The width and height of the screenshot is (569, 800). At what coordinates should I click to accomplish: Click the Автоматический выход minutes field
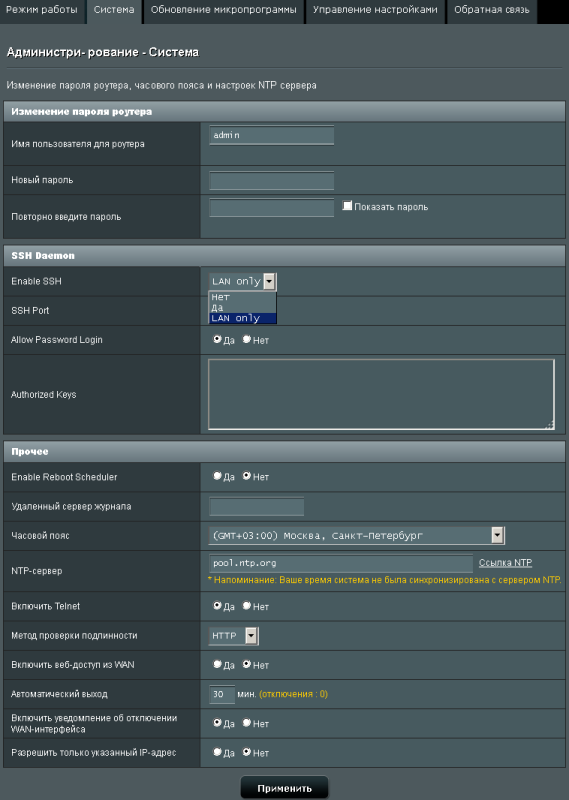point(222,694)
